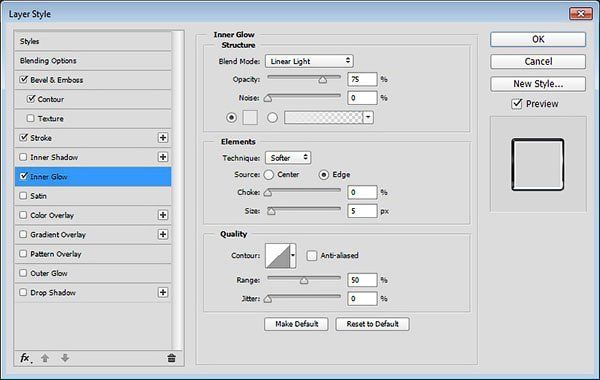Enable the Inner Shadow checkbox
This screenshot has height=380, width=600.
(23, 157)
